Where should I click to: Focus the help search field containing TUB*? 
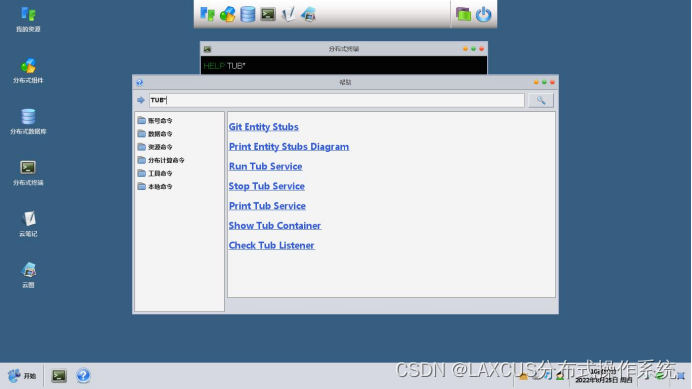(336, 100)
